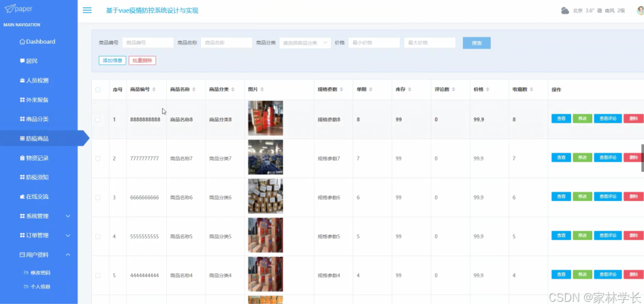Expand the 系统管理 sidebar submenu

pyautogui.click(x=68, y=216)
